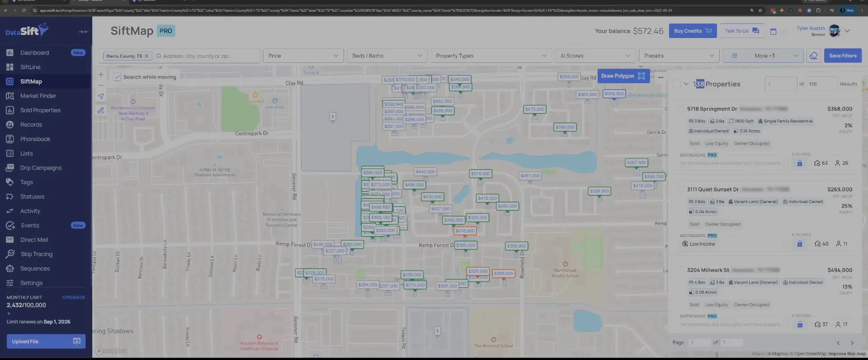This screenshot has width=868, height=360.
Task: Click the eraser clear filters icon
Action: pos(813,56)
